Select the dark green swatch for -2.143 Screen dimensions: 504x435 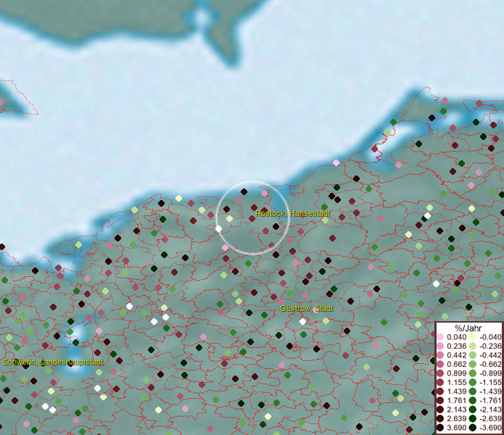(473, 410)
